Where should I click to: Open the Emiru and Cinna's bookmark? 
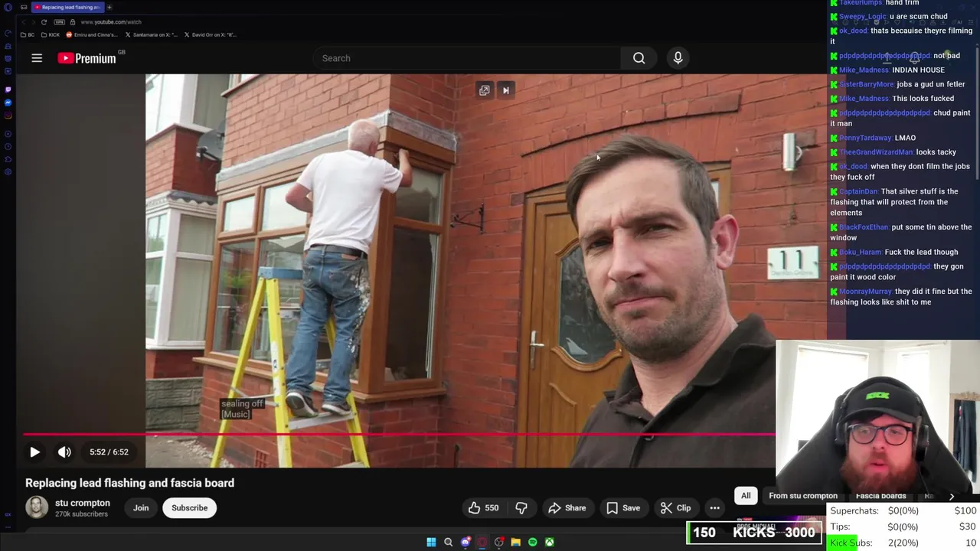(92, 34)
